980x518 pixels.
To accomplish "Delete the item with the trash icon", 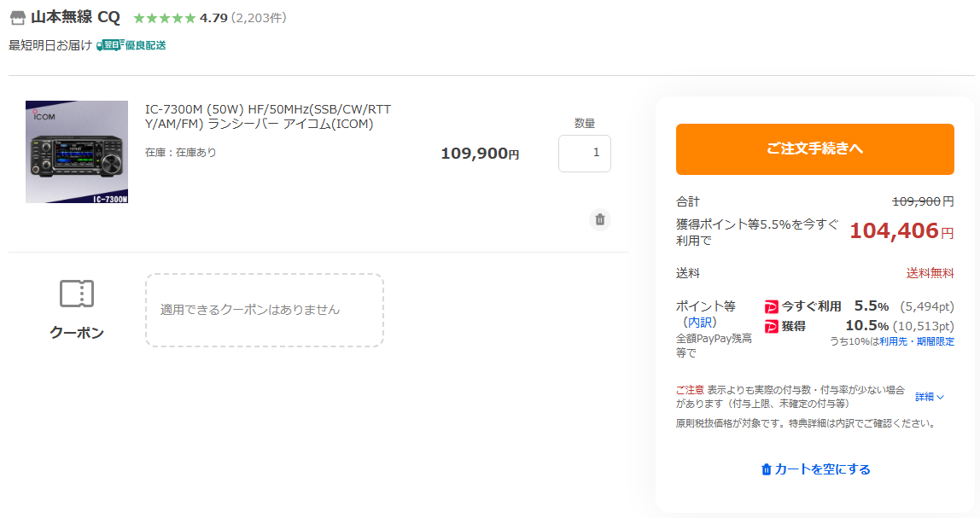I will [600, 219].
